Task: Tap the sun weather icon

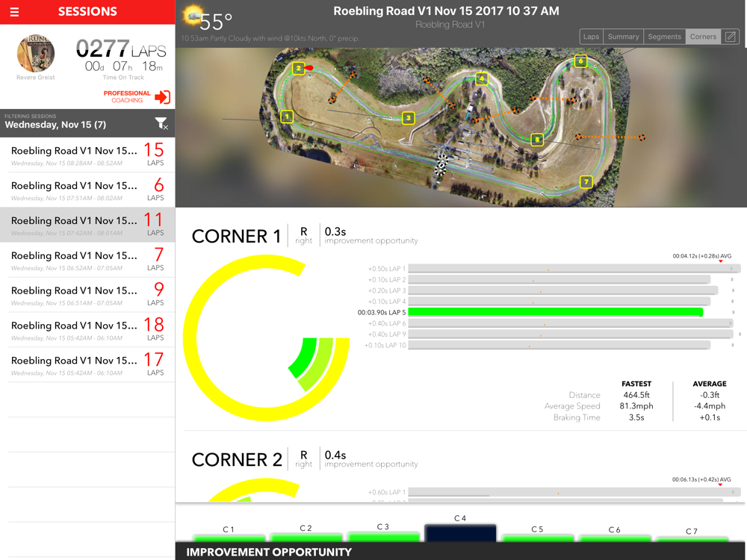Action: point(193,16)
